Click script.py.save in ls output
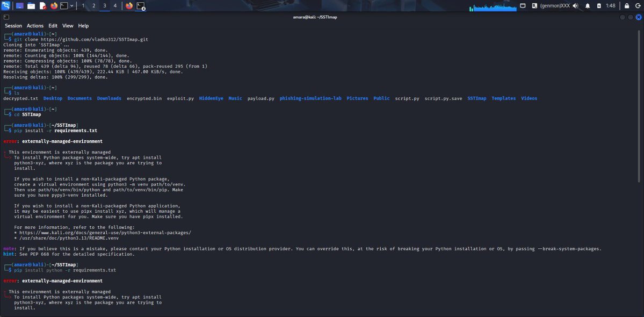The height and width of the screenshot is (317, 644). (x=444, y=98)
